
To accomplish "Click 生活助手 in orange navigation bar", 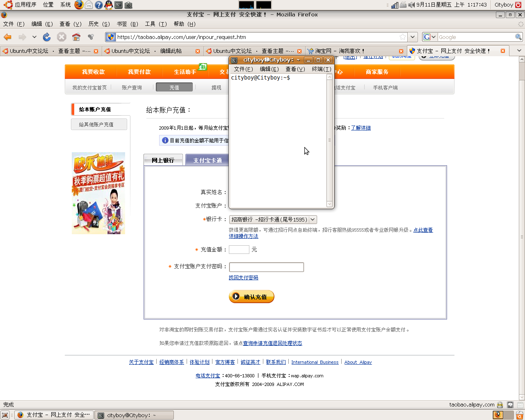I will pos(185,72).
